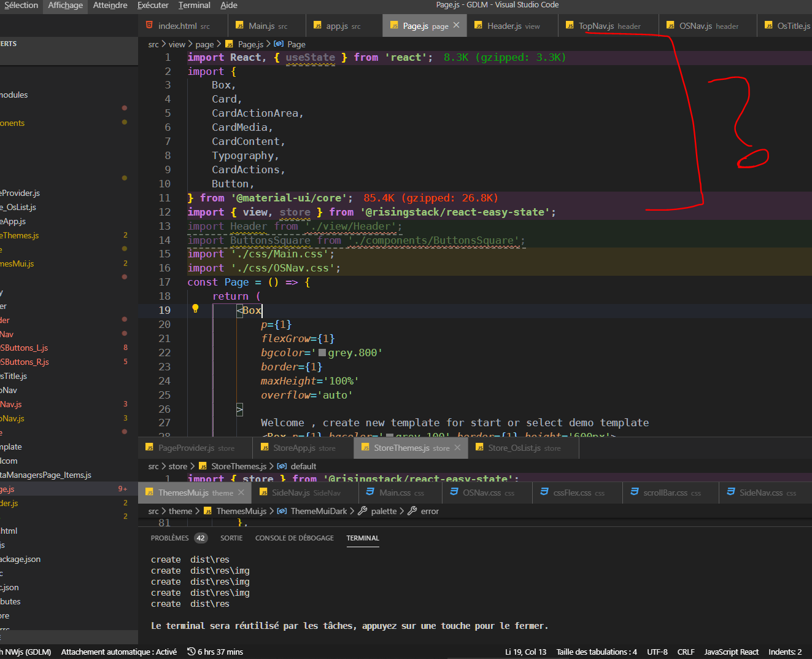Open ackage.json in the explorer sidebar
Screen dimensions: 812x659
click(x=69, y=559)
